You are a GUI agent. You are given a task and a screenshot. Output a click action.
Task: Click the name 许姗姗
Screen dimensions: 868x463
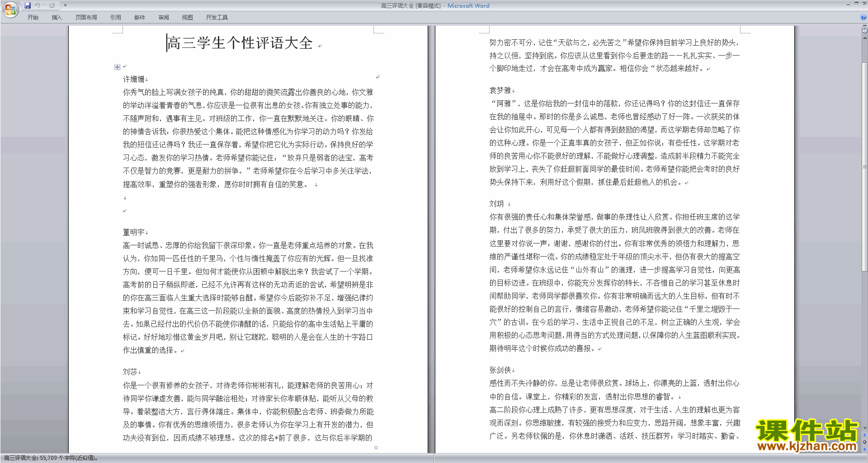point(134,79)
